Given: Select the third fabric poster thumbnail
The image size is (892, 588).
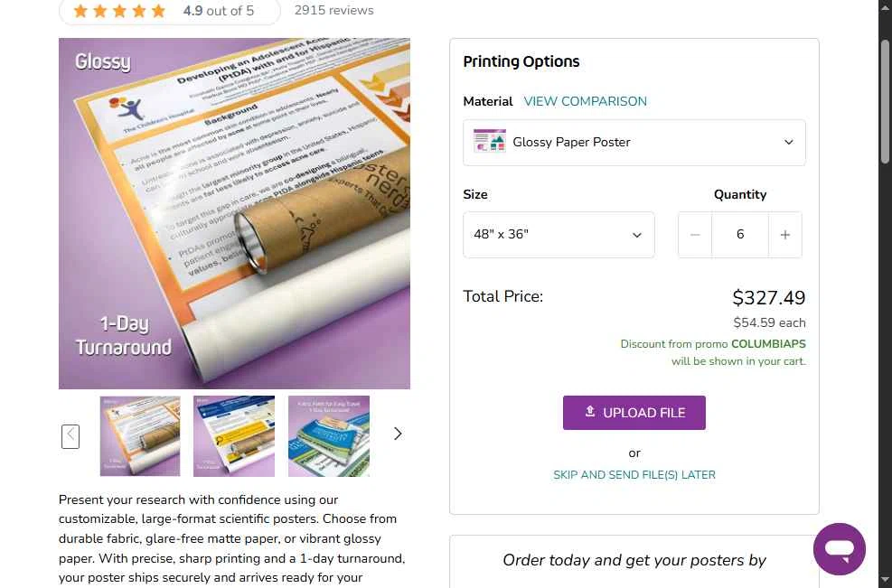Looking at the screenshot, I should [329, 436].
